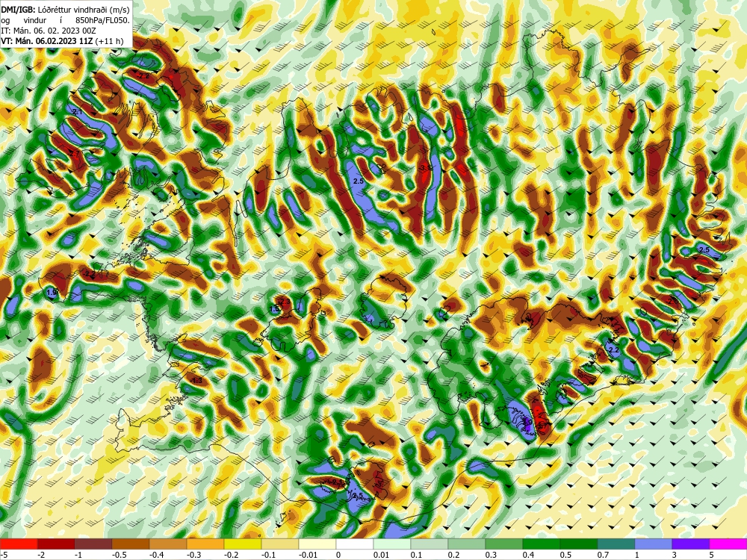This screenshot has height=560, width=747.
Task: Pick the purple legend swatch labeled 3
Action: pos(691,544)
